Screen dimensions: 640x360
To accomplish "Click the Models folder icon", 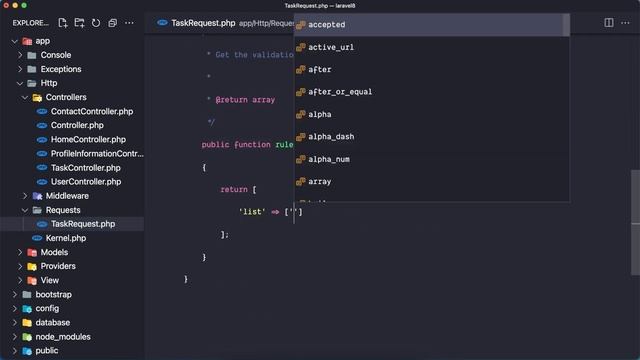I will [x=32, y=253].
